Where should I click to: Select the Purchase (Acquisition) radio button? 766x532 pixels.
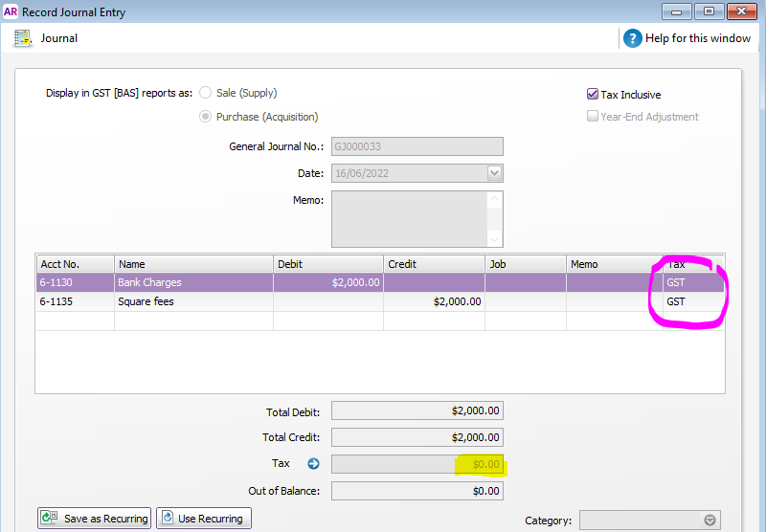click(205, 117)
